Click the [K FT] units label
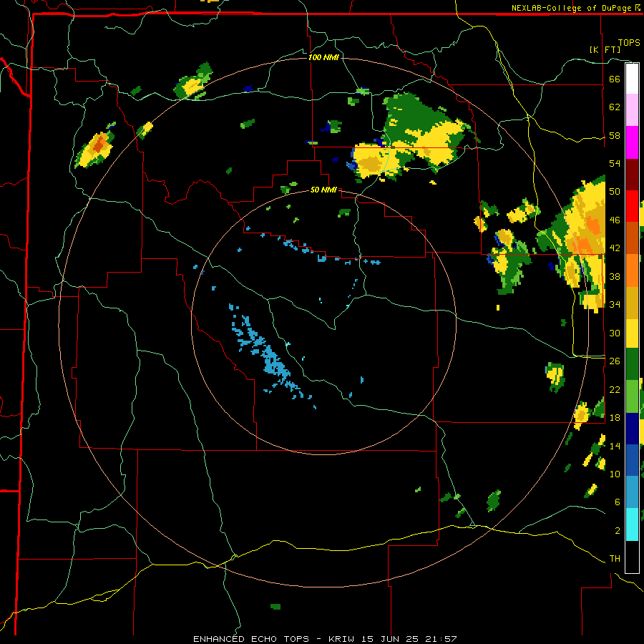Viewport: 644px width, 644px height. tap(605, 49)
